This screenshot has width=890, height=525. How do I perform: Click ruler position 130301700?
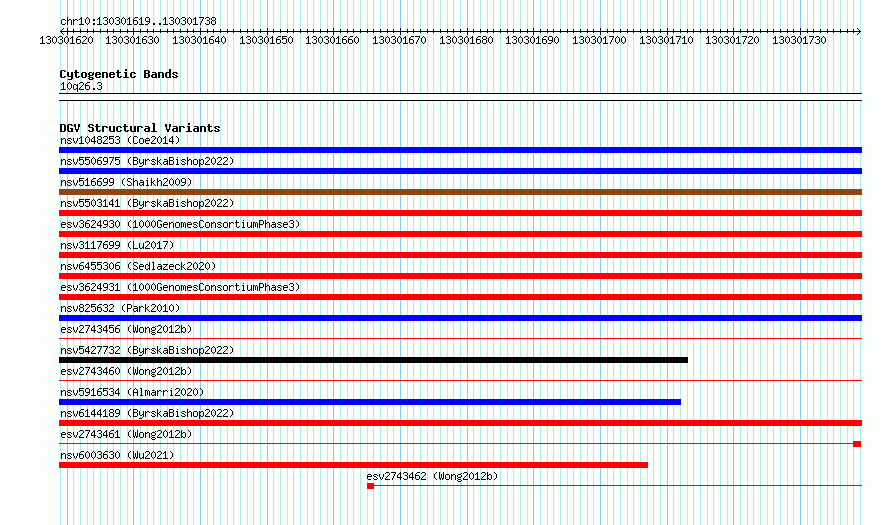[x=599, y=40]
